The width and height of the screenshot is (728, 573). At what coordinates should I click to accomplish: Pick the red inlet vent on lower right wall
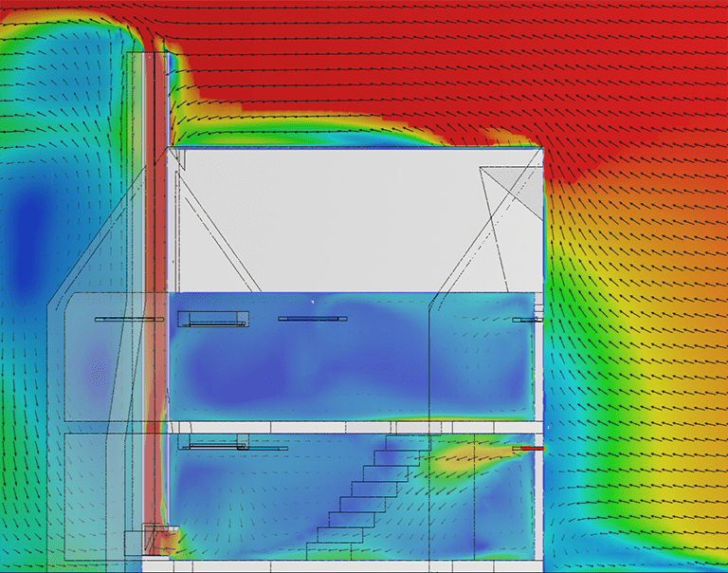[528, 449]
